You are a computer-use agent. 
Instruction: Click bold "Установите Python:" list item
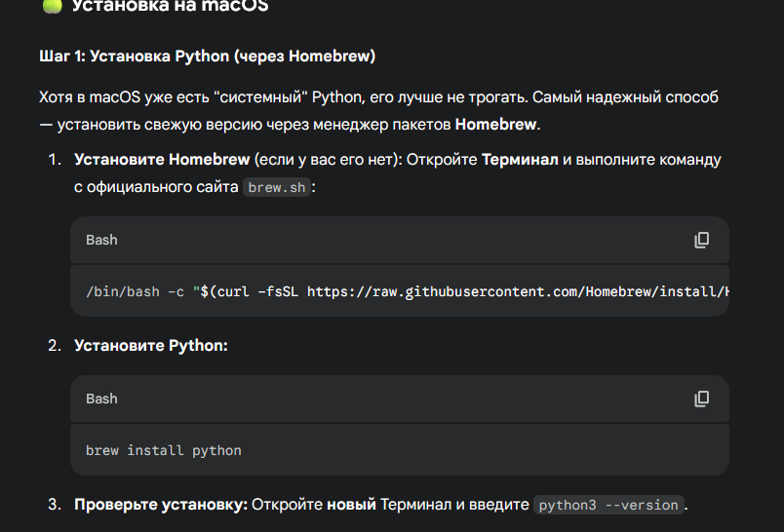(151, 345)
